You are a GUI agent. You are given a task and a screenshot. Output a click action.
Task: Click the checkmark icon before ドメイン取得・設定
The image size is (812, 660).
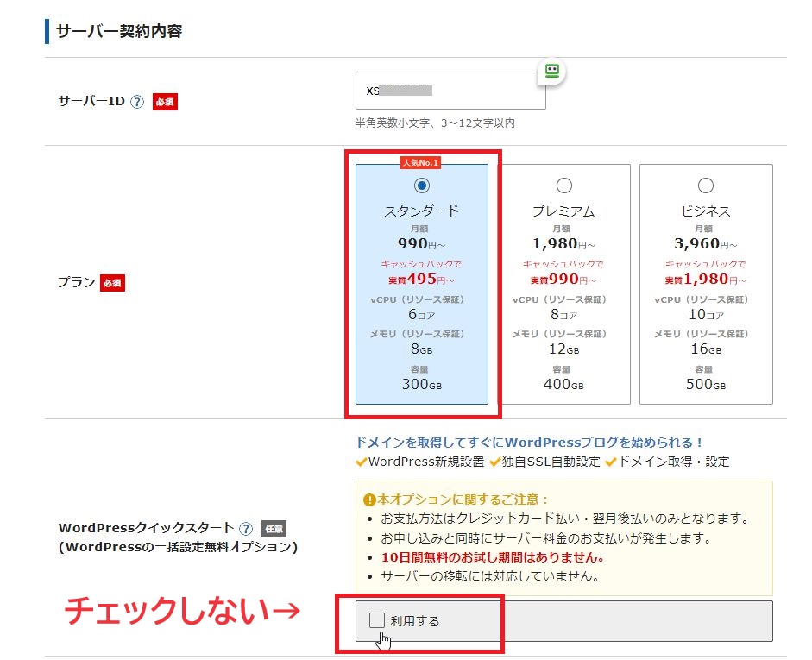click(610, 462)
